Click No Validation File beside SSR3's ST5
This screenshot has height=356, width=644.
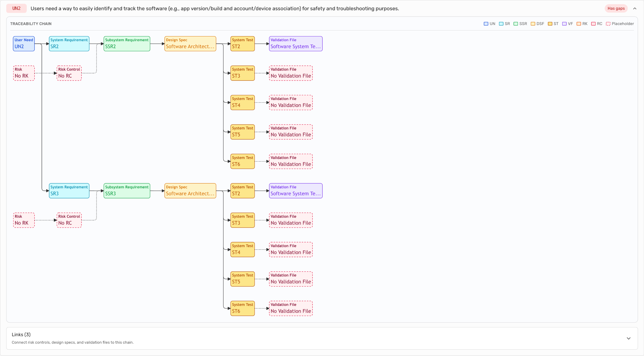pyautogui.click(x=291, y=279)
